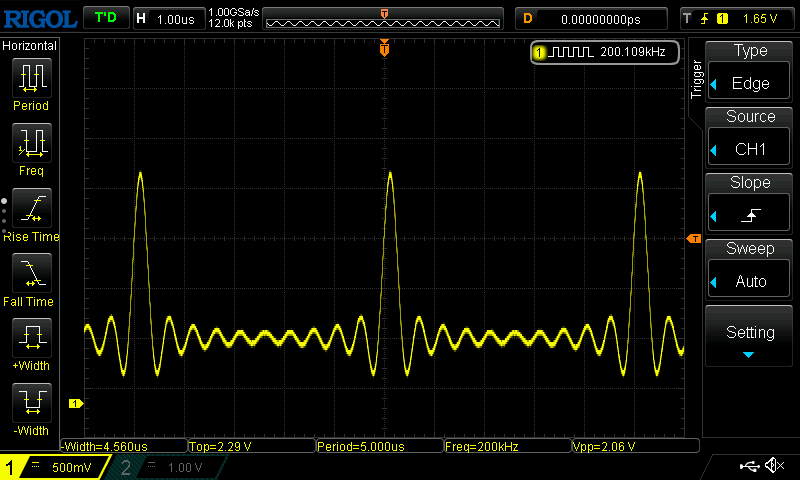Click the orange trigger position marker atop grid
The width and height of the screenshot is (800, 480).
(x=384, y=48)
